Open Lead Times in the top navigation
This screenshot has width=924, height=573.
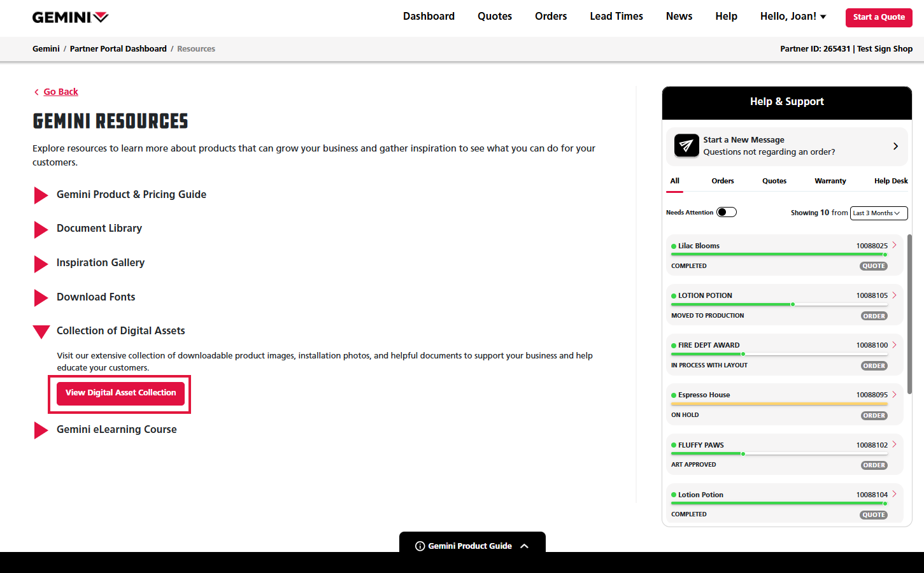[616, 17]
